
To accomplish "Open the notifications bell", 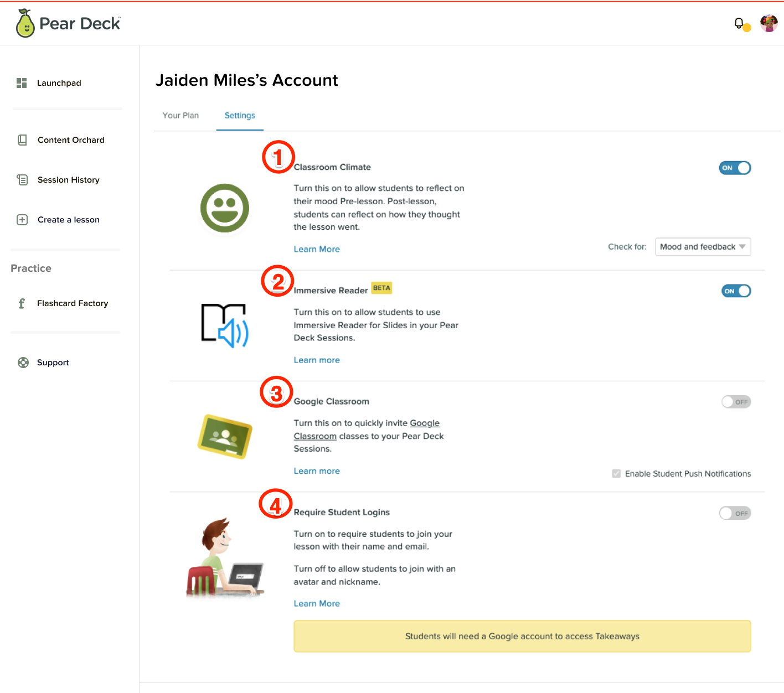I will point(739,23).
